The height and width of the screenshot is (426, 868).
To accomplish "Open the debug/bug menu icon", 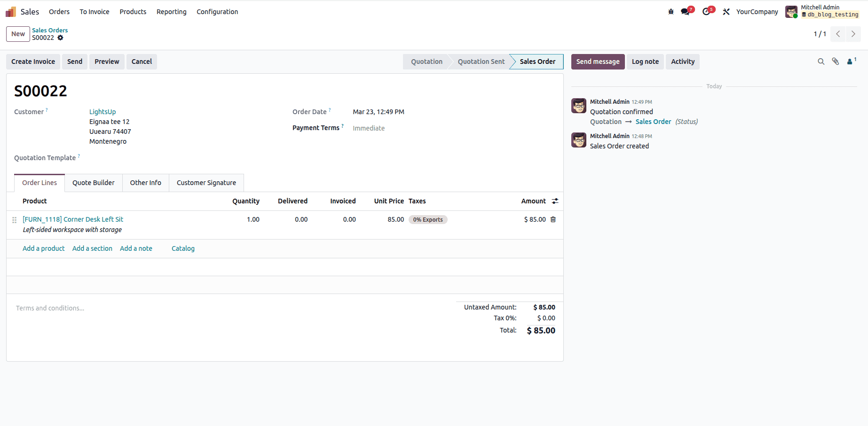I will point(670,11).
